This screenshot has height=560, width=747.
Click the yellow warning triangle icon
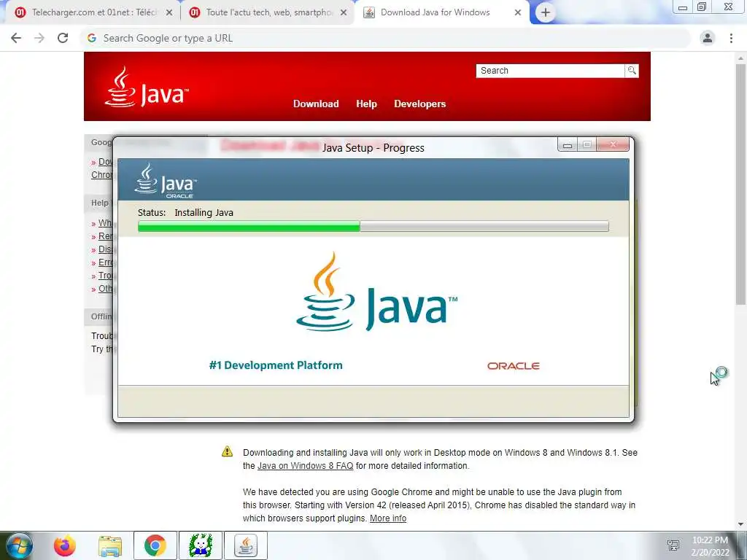point(228,451)
